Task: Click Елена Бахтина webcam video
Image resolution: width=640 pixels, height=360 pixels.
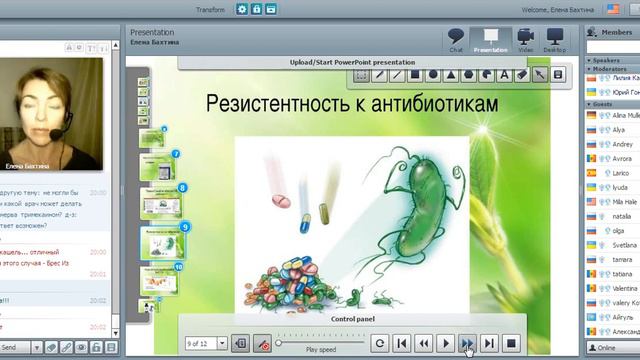Action: point(51,114)
